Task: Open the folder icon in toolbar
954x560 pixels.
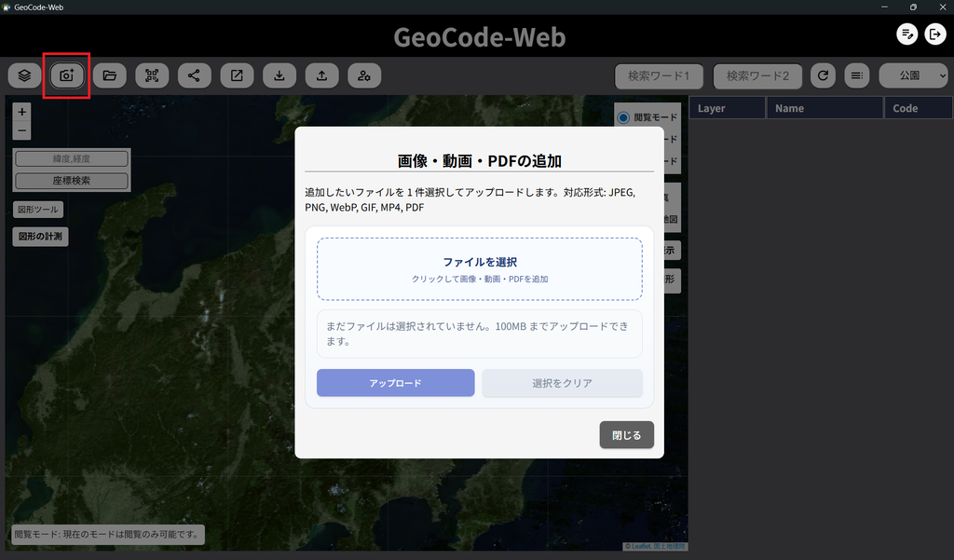Action: point(110,75)
